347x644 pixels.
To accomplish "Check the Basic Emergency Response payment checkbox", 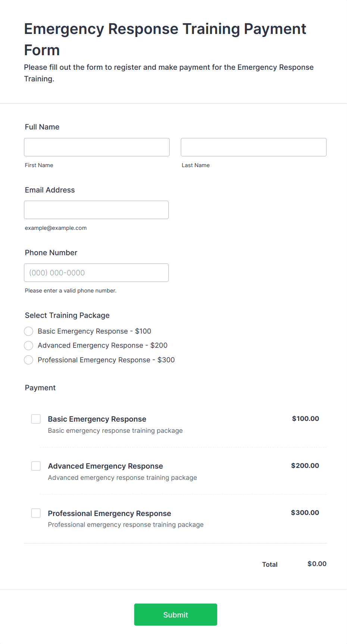I will pos(36,419).
